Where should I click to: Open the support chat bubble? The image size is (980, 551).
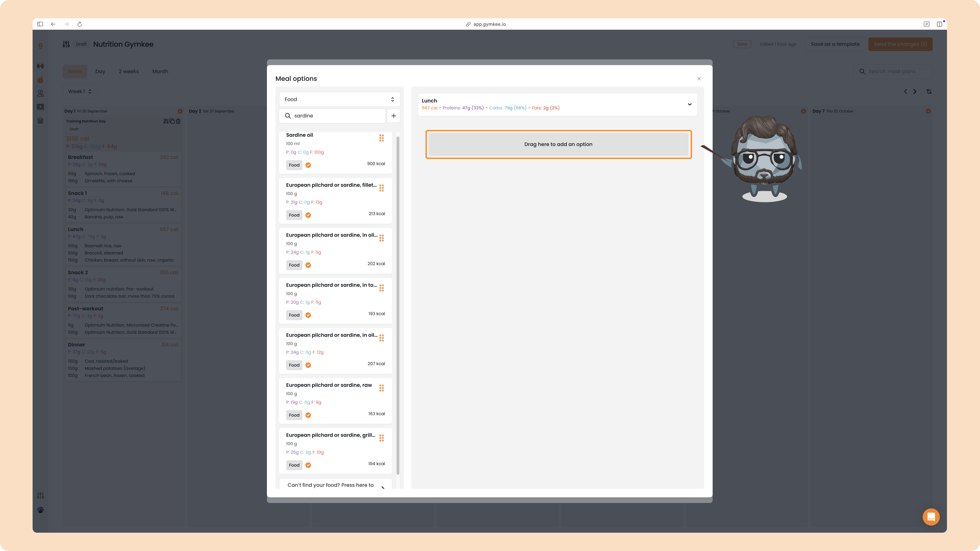pos(931,517)
